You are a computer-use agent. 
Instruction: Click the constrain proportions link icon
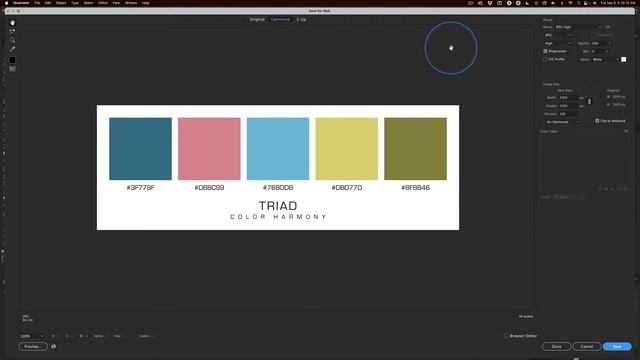click(x=589, y=101)
